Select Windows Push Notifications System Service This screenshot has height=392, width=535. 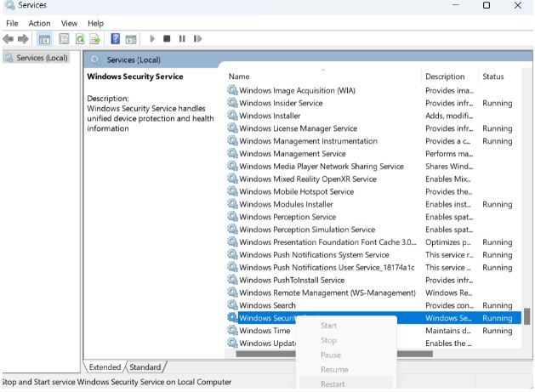tap(373, 254)
